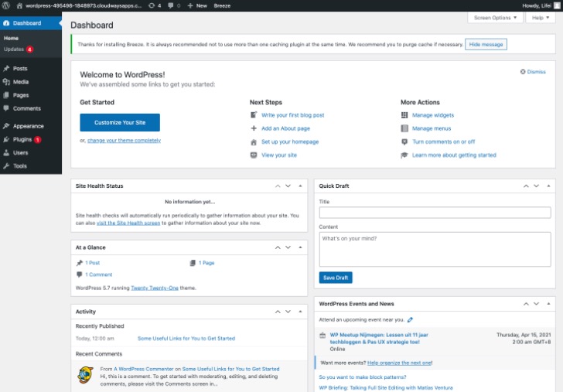Viewport: 563px width, 392px height.
Task: Open So you want to make block patterns link
Action: coord(362,377)
